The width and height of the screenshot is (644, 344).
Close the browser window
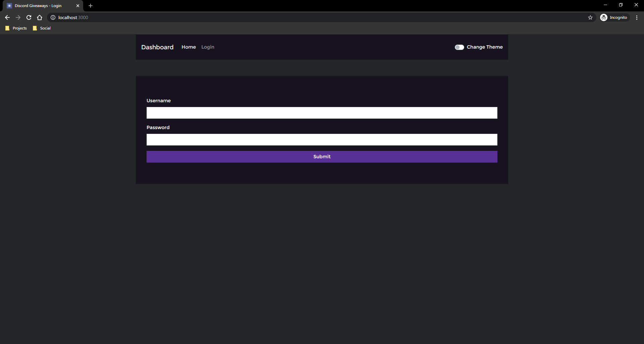tap(636, 5)
